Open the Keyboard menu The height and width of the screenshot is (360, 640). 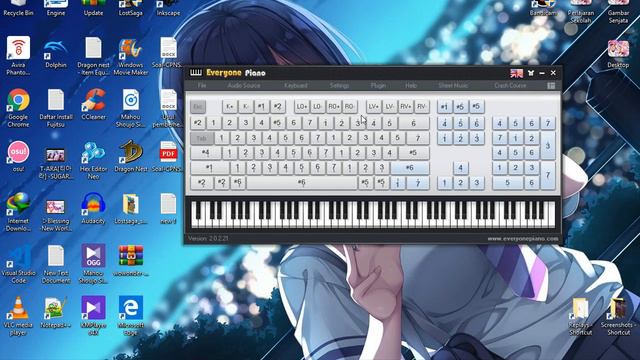coord(296,86)
